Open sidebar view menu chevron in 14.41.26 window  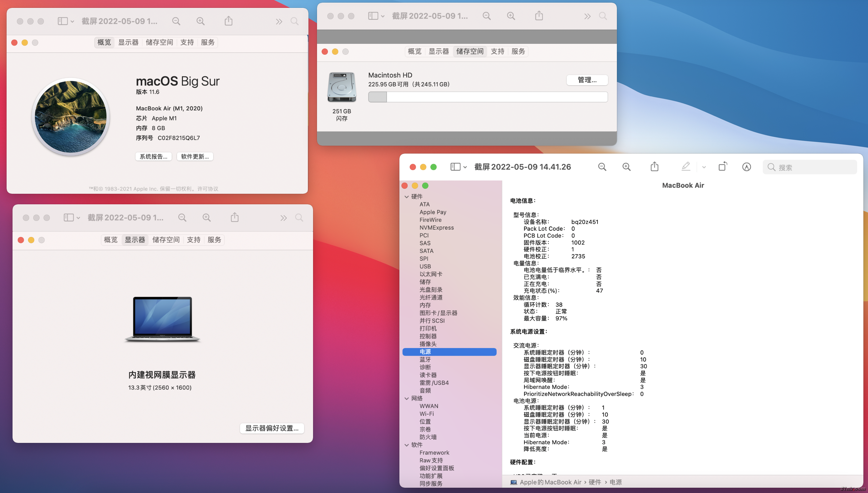(x=465, y=167)
